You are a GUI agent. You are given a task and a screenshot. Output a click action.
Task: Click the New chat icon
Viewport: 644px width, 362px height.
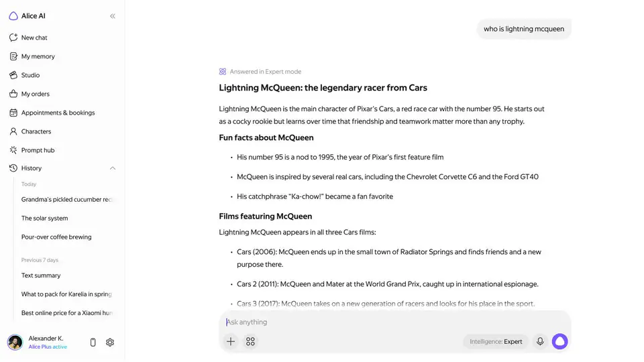[x=13, y=38]
